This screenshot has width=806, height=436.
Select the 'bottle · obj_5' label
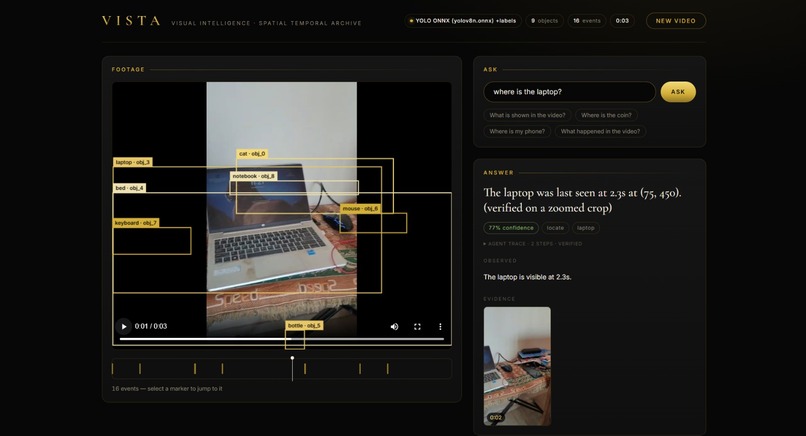[304, 325]
